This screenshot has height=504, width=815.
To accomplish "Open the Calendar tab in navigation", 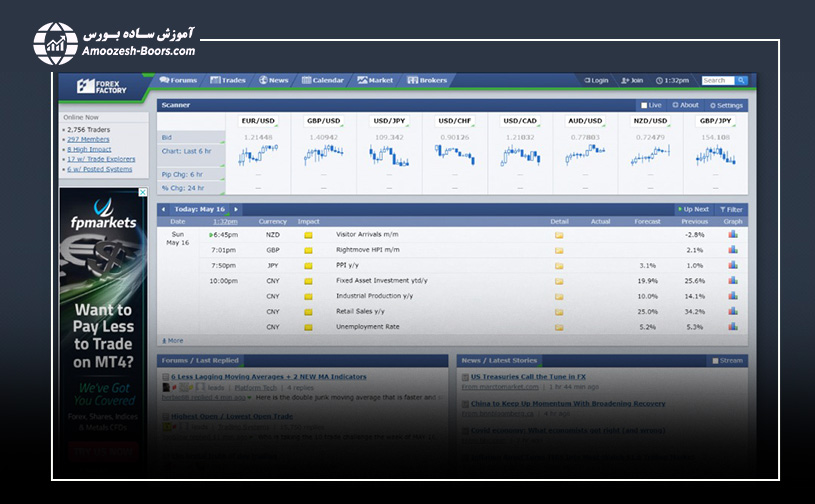I will 322,80.
